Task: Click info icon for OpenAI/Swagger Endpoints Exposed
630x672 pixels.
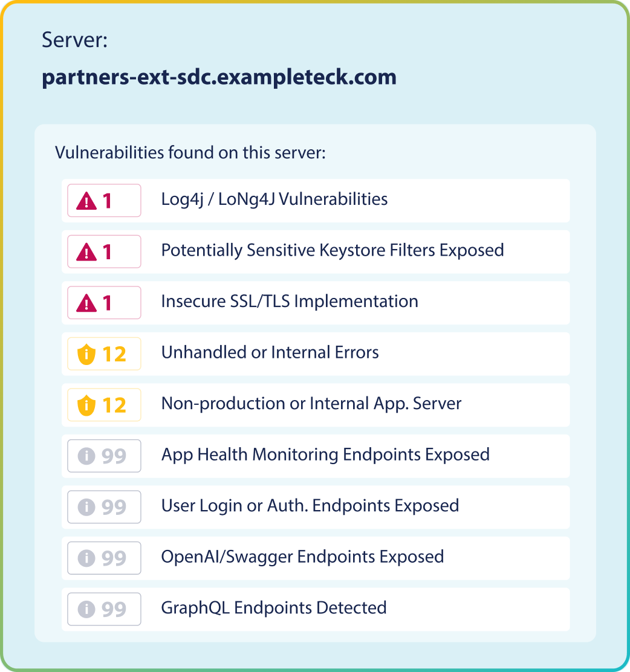Action: click(87, 558)
